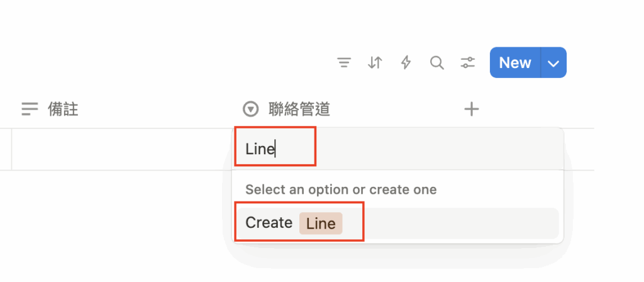Click the word Create in the option row
Image resolution: width=644 pixels, height=282 pixels.
[269, 223]
